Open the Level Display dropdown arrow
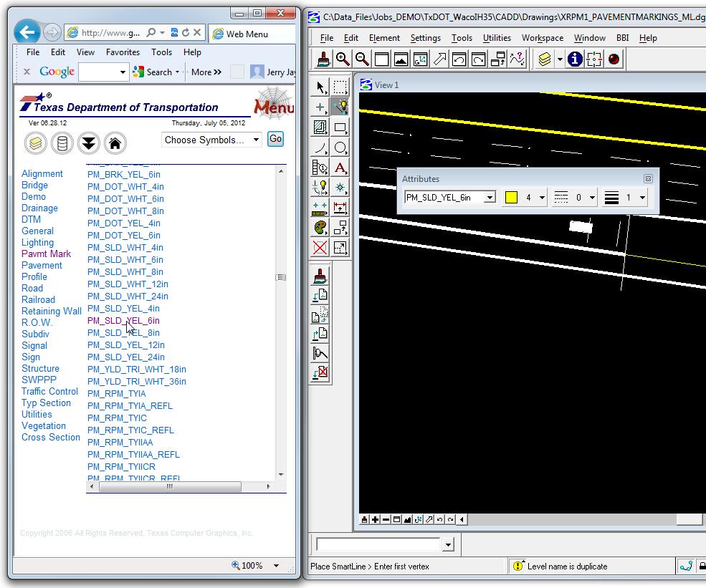The height and width of the screenshot is (588, 706). (x=560, y=59)
